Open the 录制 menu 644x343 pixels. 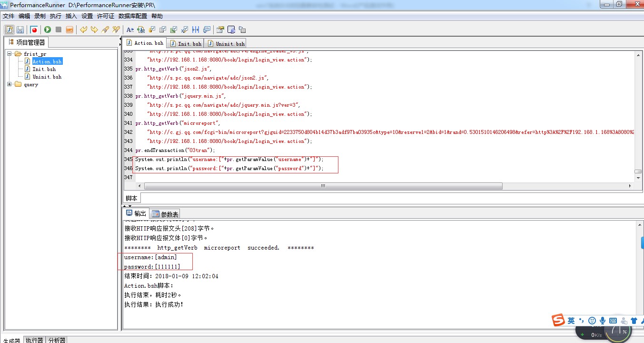point(40,16)
